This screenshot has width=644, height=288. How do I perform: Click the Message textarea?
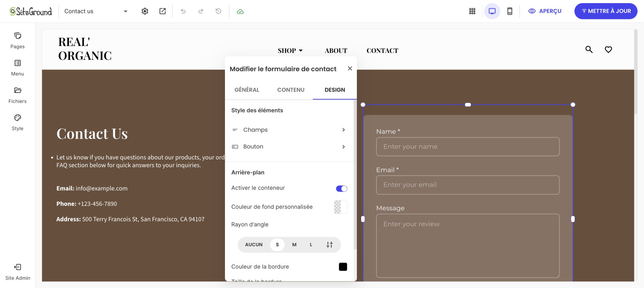tap(468, 246)
